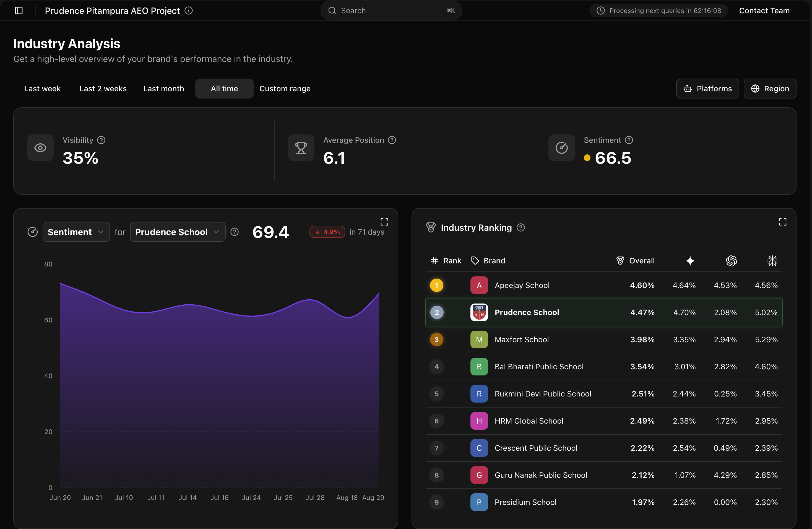The image size is (812, 529).
Task: Click Apeejay overall value 4.60%
Action: 642,285
